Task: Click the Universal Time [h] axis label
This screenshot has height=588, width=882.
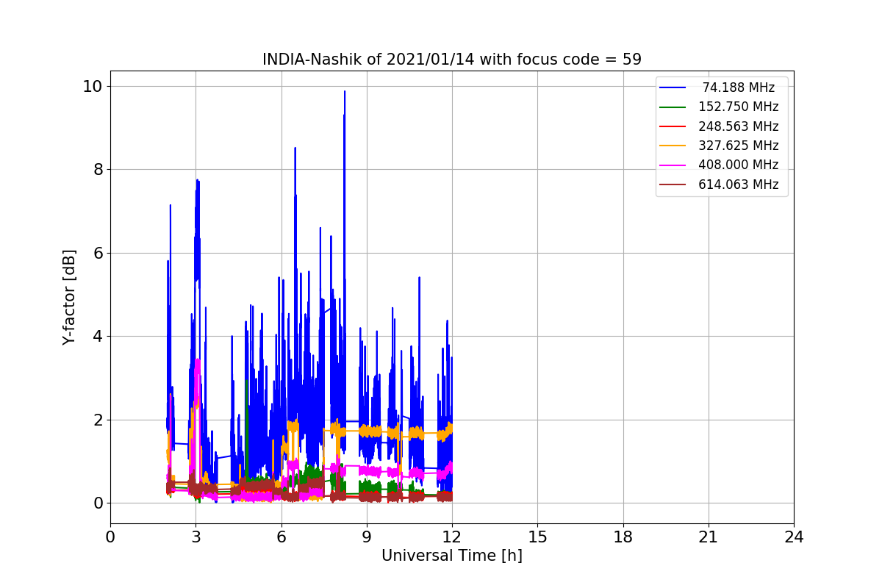Action: 452,556
